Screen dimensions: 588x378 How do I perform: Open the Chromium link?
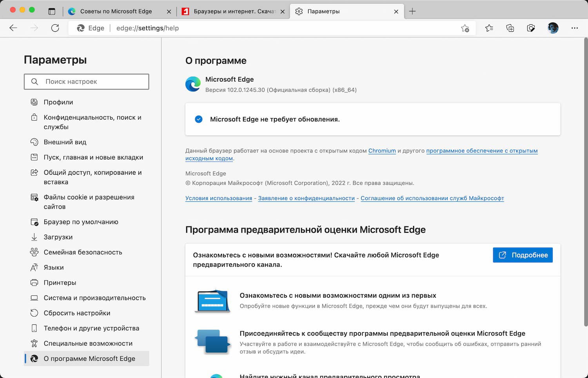pos(382,151)
